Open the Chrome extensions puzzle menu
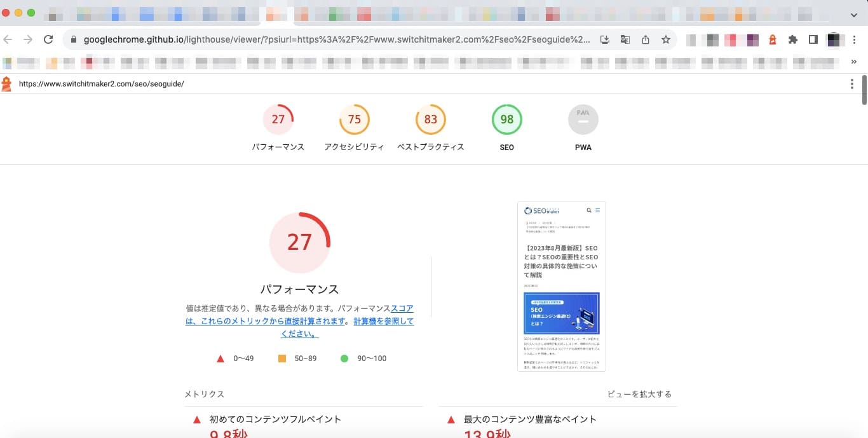Image resolution: width=868 pixels, height=438 pixels. 792,39
